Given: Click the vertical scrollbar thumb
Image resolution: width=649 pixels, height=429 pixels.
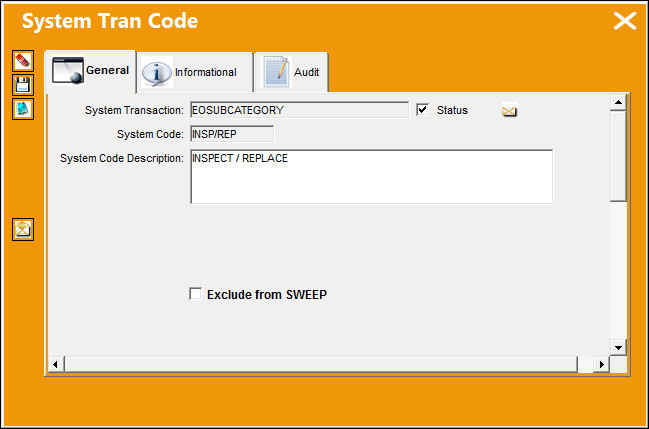Looking at the screenshot, I should coord(618,156).
